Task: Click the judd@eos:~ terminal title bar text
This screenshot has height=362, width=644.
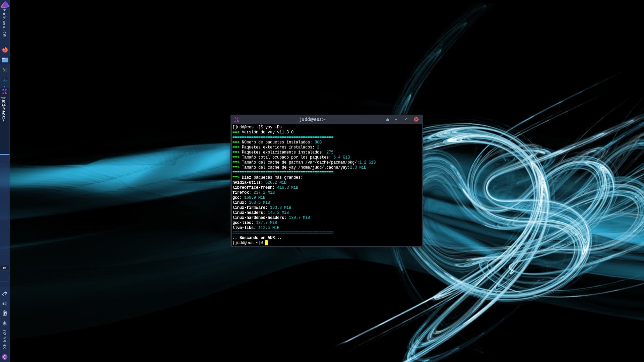Action: (313, 119)
